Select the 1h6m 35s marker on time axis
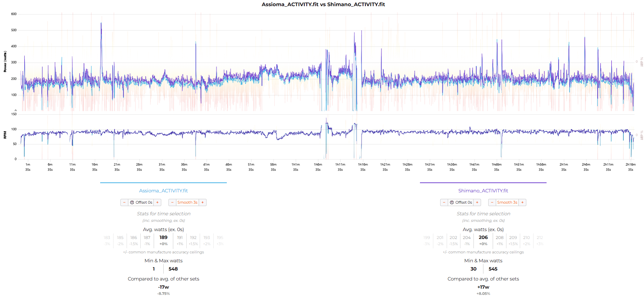This screenshot has width=644, height=299. pyautogui.click(x=318, y=167)
